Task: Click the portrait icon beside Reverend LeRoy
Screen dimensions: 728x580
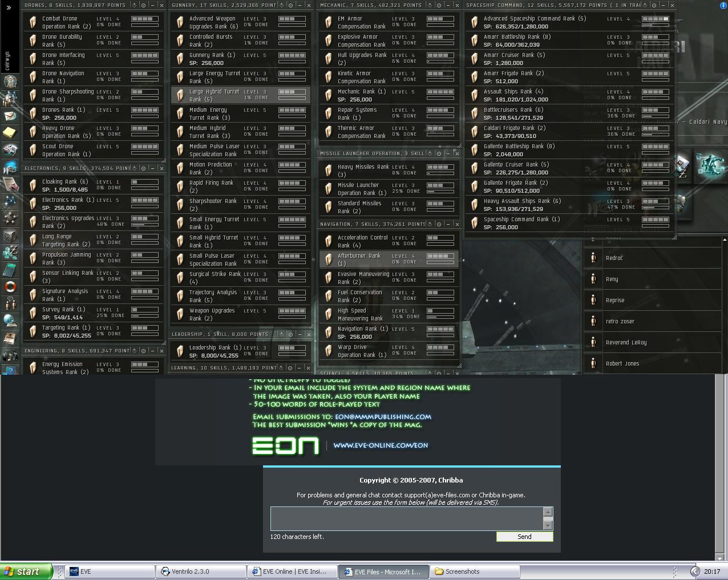Action: pos(593,342)
